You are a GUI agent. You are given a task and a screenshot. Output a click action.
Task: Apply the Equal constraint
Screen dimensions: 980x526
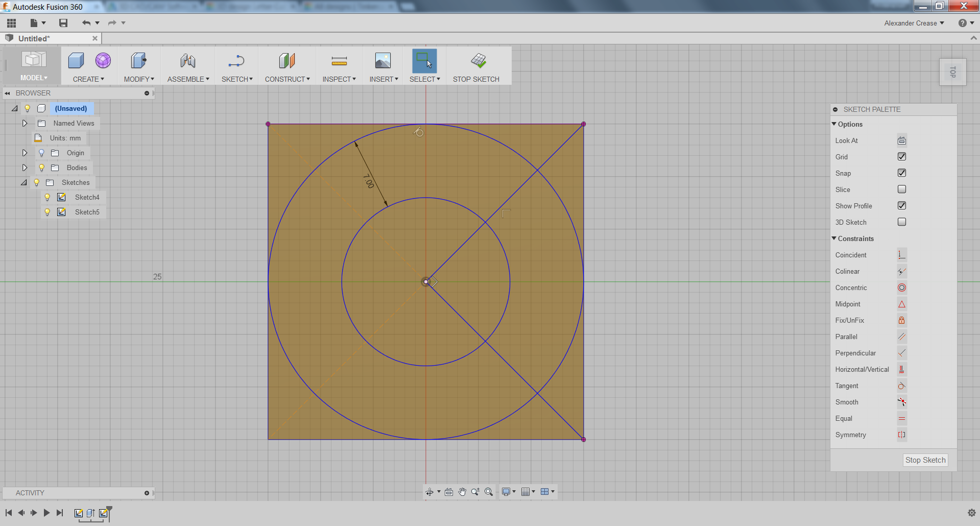pos(901,418)
